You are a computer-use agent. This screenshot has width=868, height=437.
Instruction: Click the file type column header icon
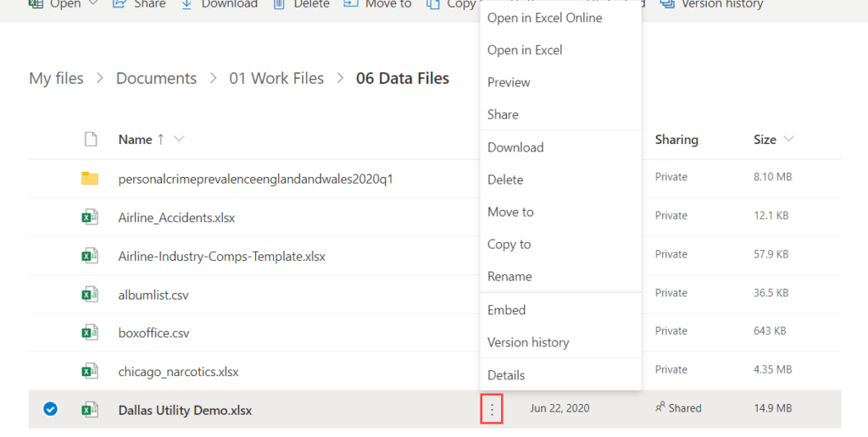pyautogui.click(x=90, y=140)
